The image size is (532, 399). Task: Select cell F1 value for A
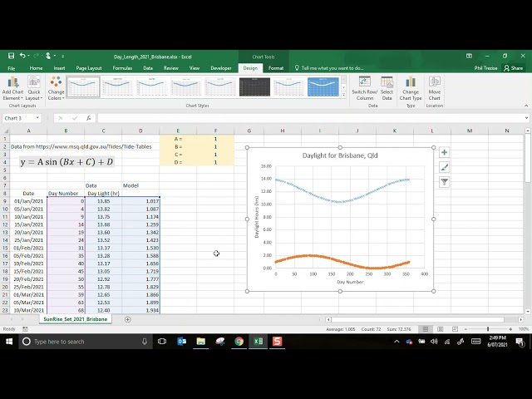215,139
